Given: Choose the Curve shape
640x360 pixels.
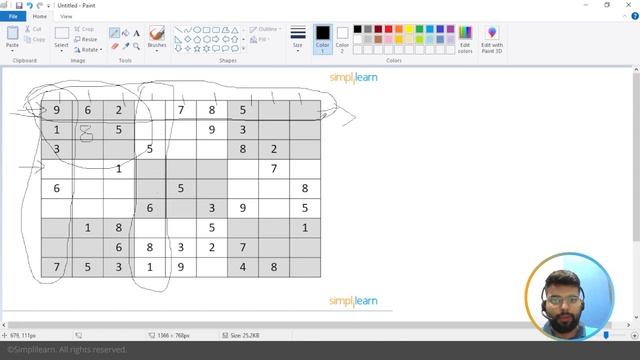Looking at the screenshot, I should (x=188, y=30).
